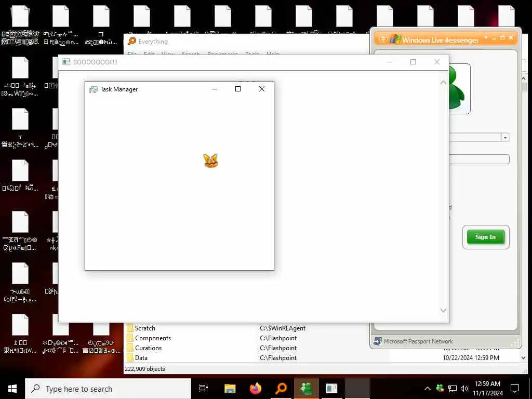Click the Data folder icon in Everything
The height and width of the screenshot is (399, 532).
point(130,357)
